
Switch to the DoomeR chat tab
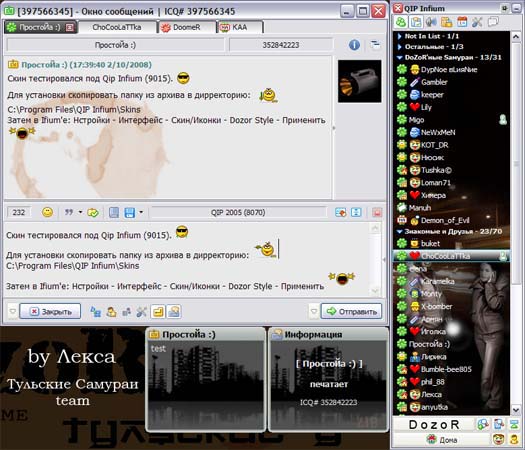(186, 27)
